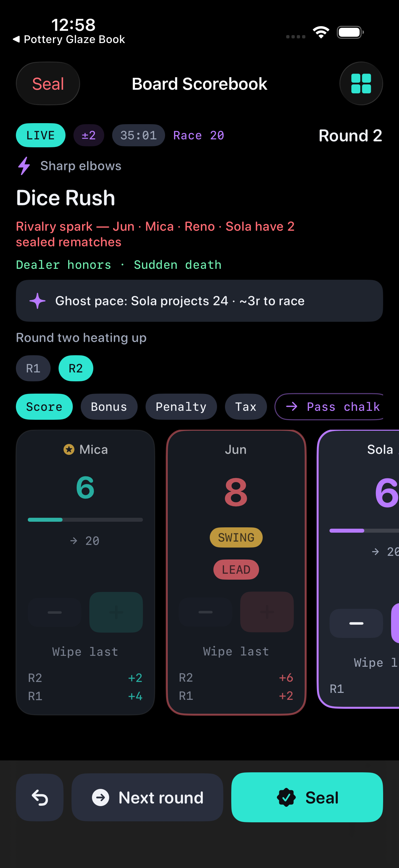This screenshot has height=868, width=399.
Task: Increase Mica's score with plus button
Action: [x=116, y=612]
